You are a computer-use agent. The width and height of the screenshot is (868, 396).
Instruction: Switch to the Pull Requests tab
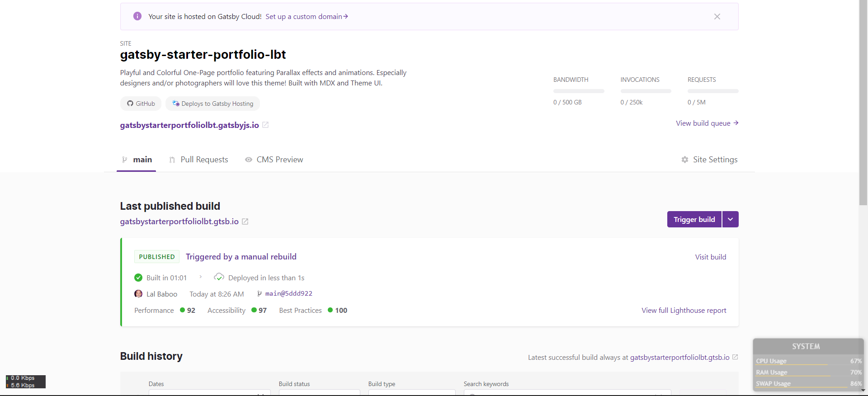(x=198, y=160)
